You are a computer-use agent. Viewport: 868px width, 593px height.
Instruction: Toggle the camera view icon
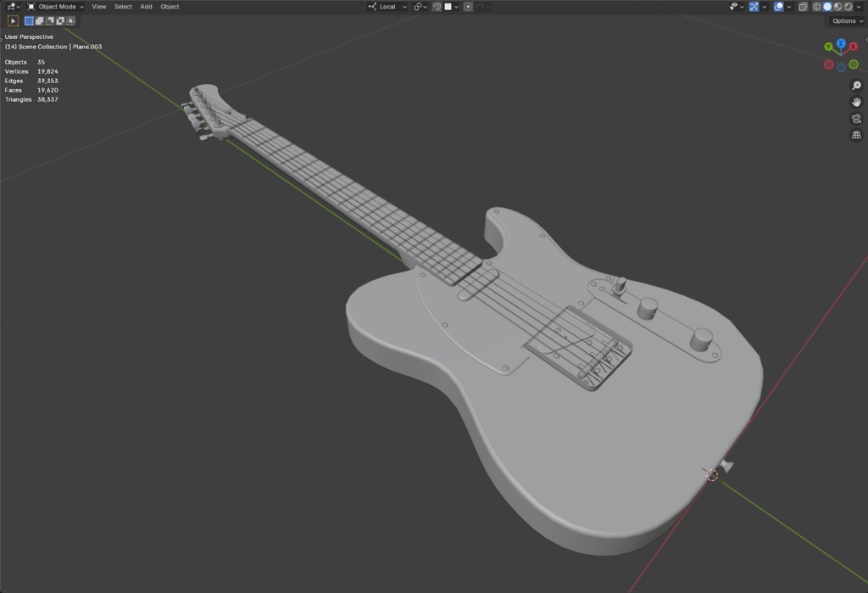coord(856,119)
